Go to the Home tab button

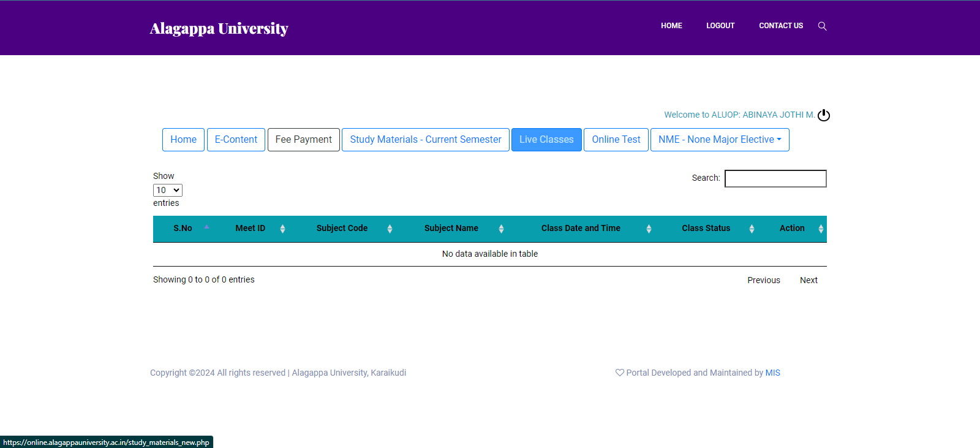tap(183, 140)
